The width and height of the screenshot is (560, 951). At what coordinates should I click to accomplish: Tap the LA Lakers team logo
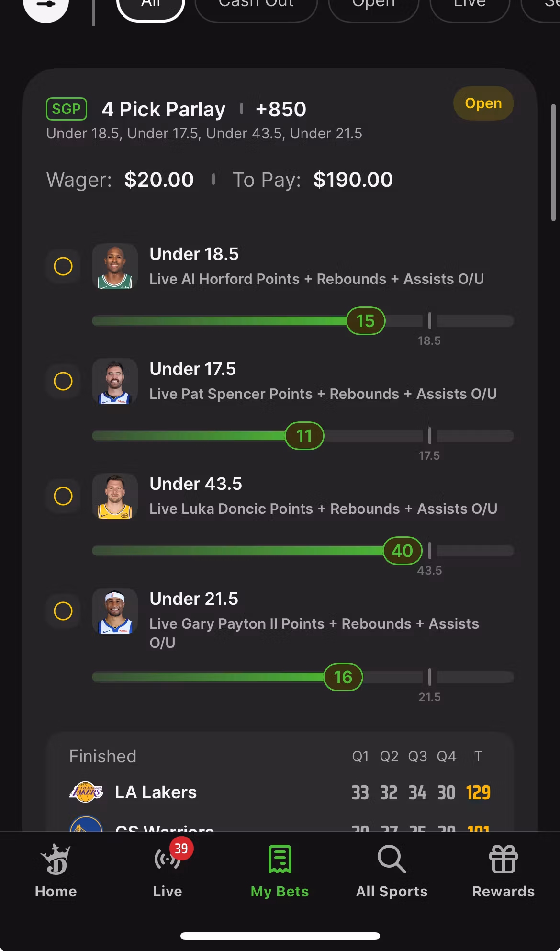click(86, 792)
